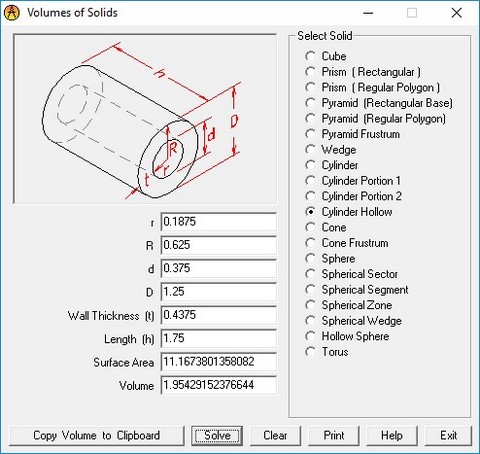The height and width of the screenshot is (454, 480).
Task: Choose Prism (Regular Polygon) option
Action: (x=373, y=87)
